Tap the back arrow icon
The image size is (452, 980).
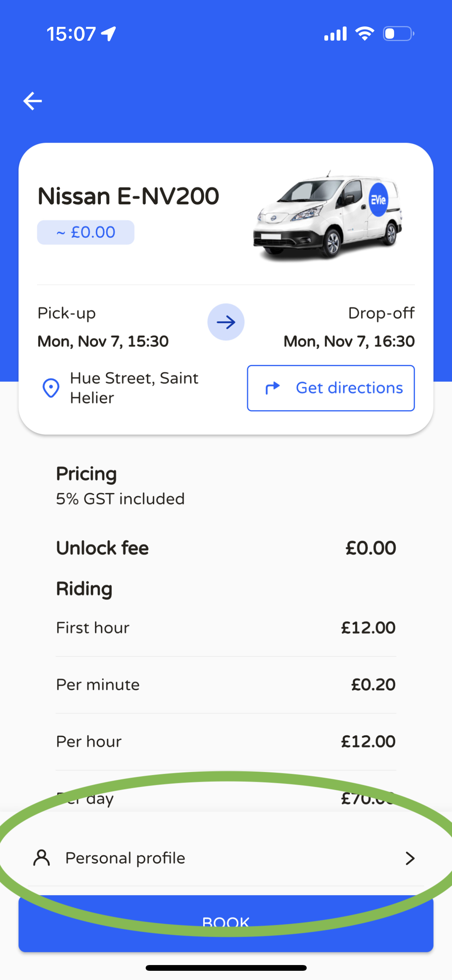33,101
